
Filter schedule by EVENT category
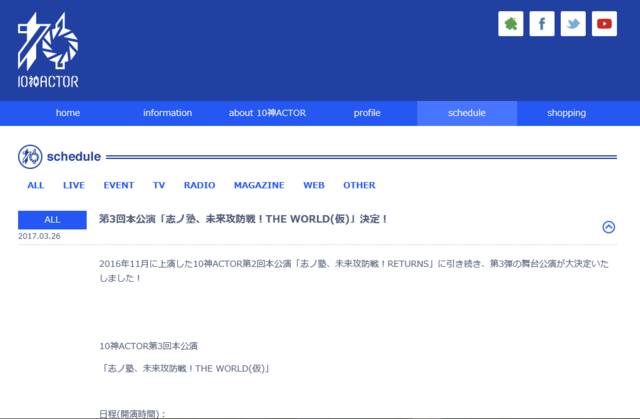tap(119, 185)
